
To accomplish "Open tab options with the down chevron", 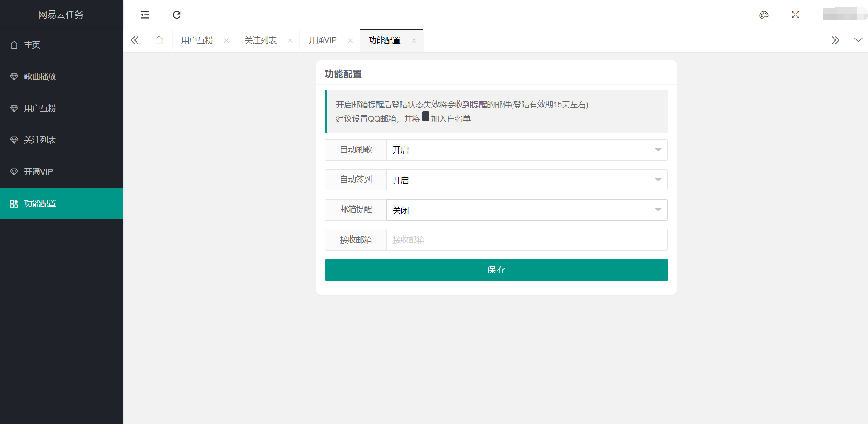I will (858, 40).
